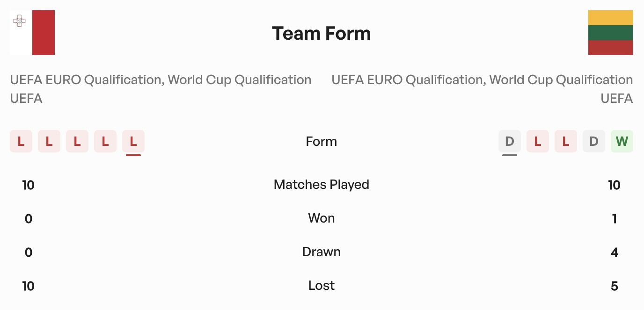This screenshot has width=644, height=310.
Task: Click the Lithuania flag icon
Action: pos(610,33)
